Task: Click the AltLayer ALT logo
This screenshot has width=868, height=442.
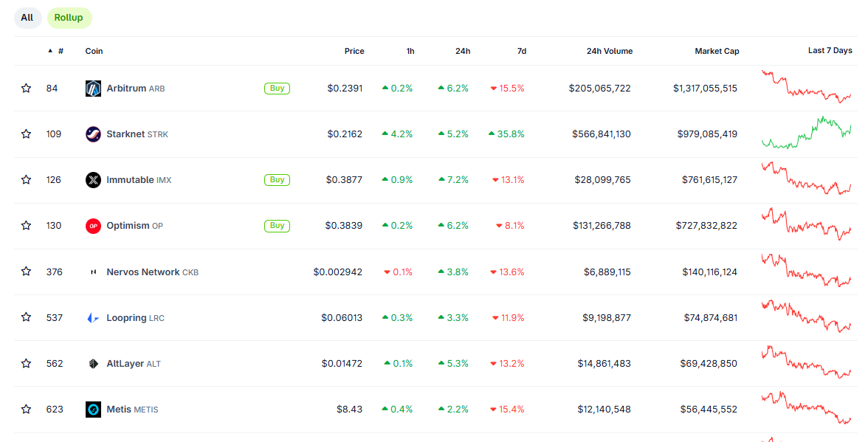Action: (93, 362)
